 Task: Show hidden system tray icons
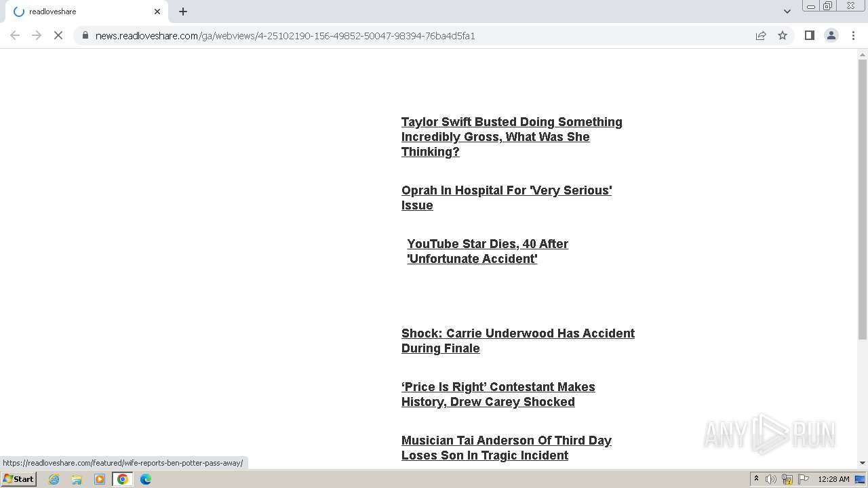click(756, 479)
